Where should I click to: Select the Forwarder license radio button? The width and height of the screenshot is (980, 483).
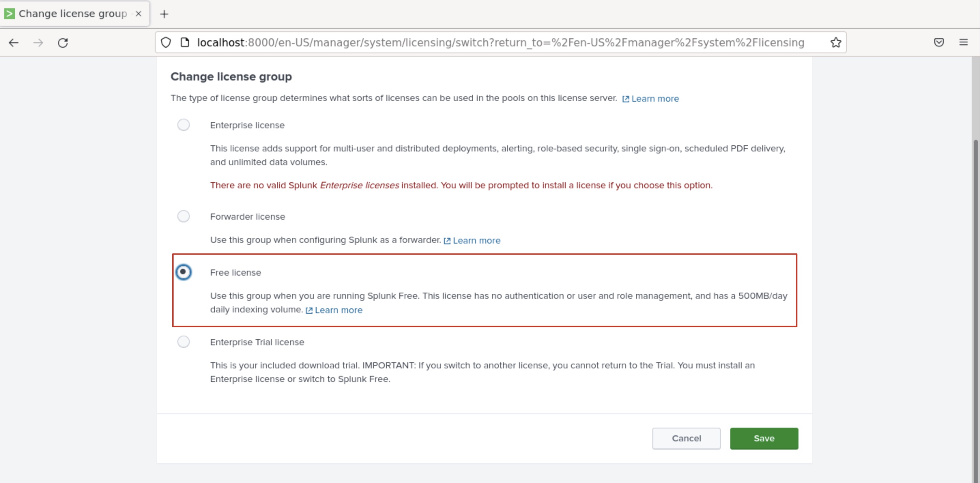(183, 216)
